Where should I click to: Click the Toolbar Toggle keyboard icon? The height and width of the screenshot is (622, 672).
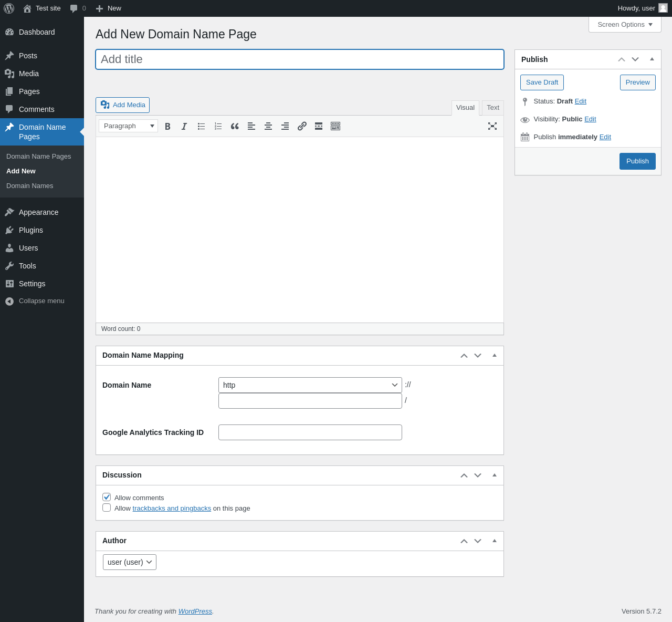[x=335, y=126]
